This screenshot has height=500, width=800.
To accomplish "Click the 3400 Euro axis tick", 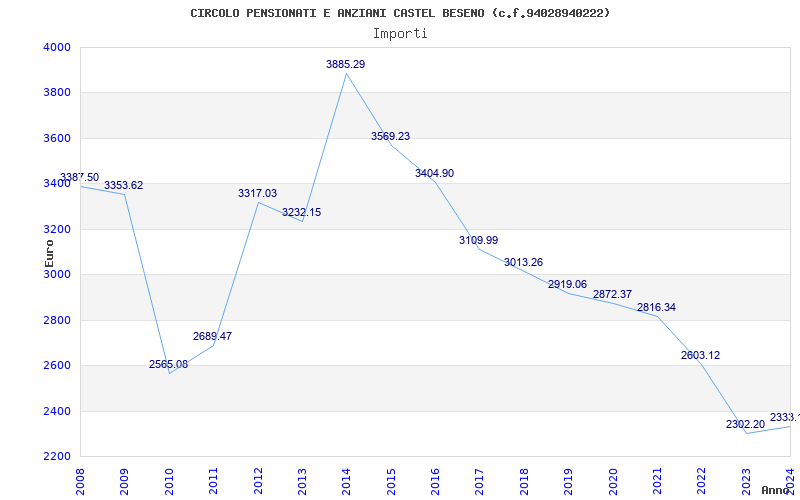I will point(57,184).
